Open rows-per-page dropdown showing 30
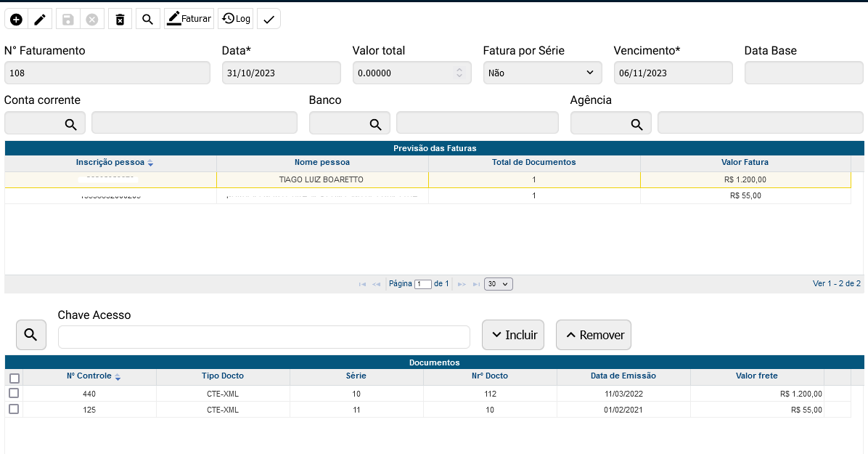The width and height of the screenshot is (868, 454). pyautogui.click(x=499, y=284)
